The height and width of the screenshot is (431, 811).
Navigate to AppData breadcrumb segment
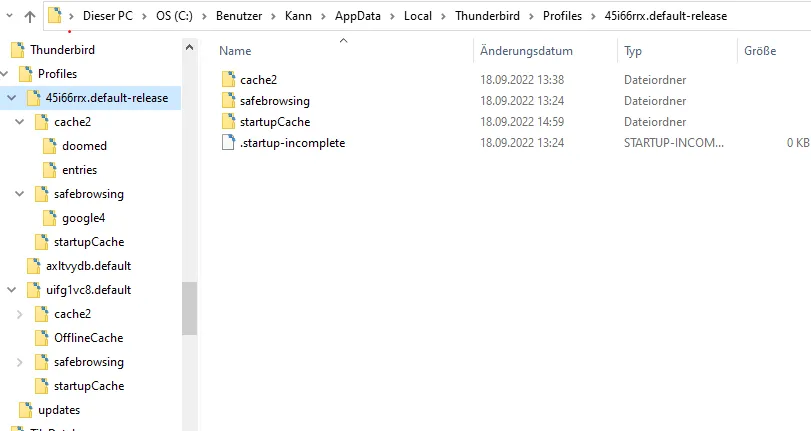click(357, 16)
